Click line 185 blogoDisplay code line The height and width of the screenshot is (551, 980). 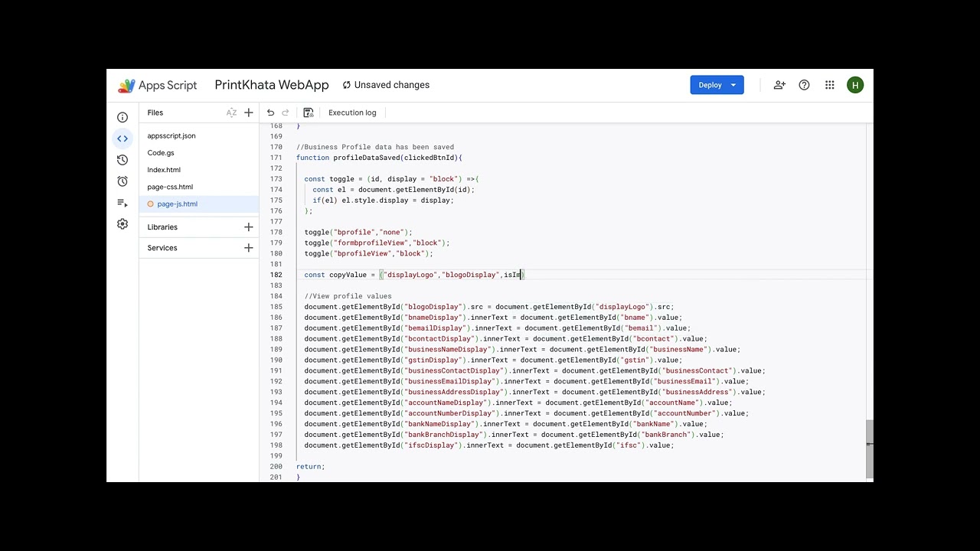(x=489, y=307)
